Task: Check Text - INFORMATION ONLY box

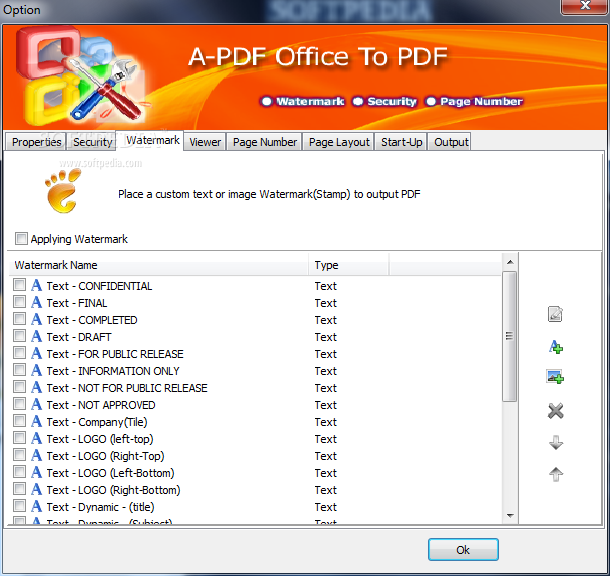Action: (x=19, y=370)
